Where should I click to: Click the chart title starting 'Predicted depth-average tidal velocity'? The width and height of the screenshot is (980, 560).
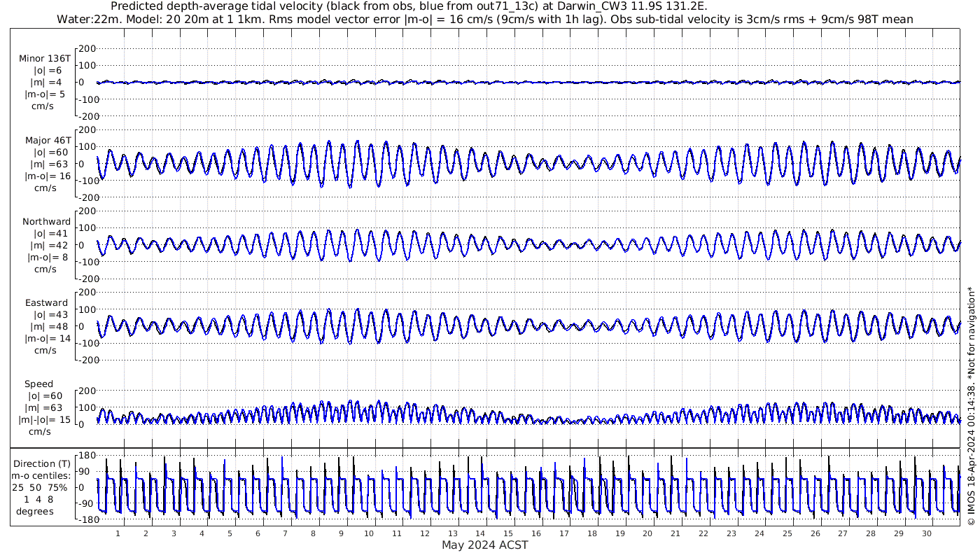click(409, 6)
